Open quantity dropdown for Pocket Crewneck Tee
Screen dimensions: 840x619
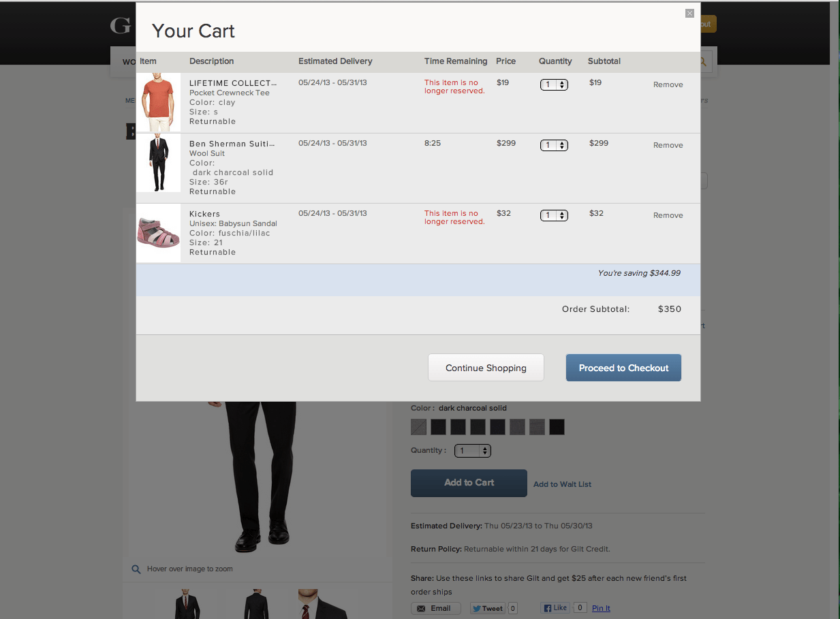pyautogui.click(x=554, y=84)
